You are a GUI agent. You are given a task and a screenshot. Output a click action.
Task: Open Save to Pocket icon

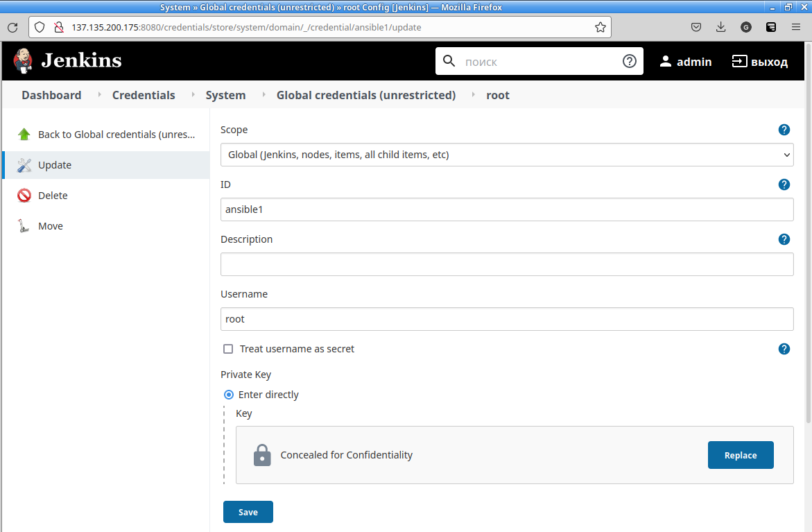click(x=696, y=28)
